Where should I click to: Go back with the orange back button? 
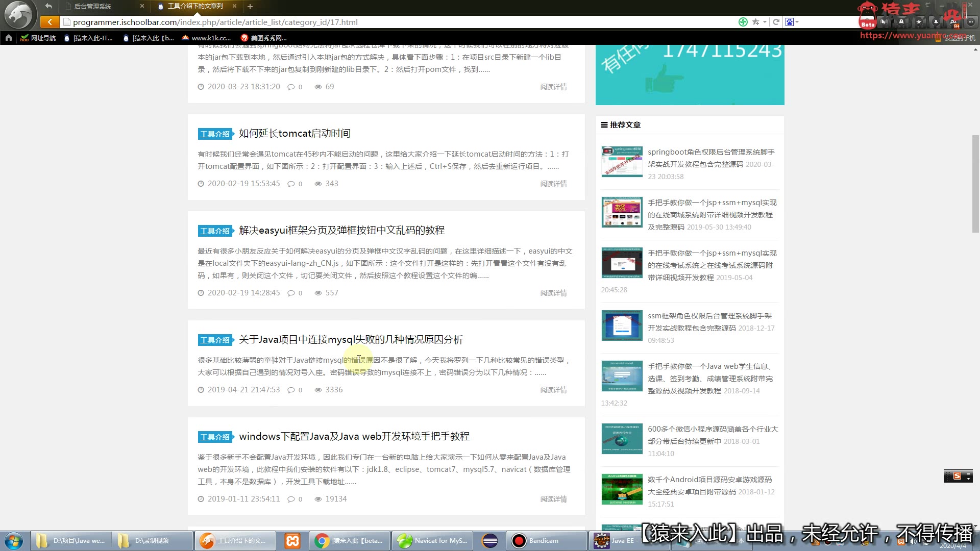pos(50,22)
